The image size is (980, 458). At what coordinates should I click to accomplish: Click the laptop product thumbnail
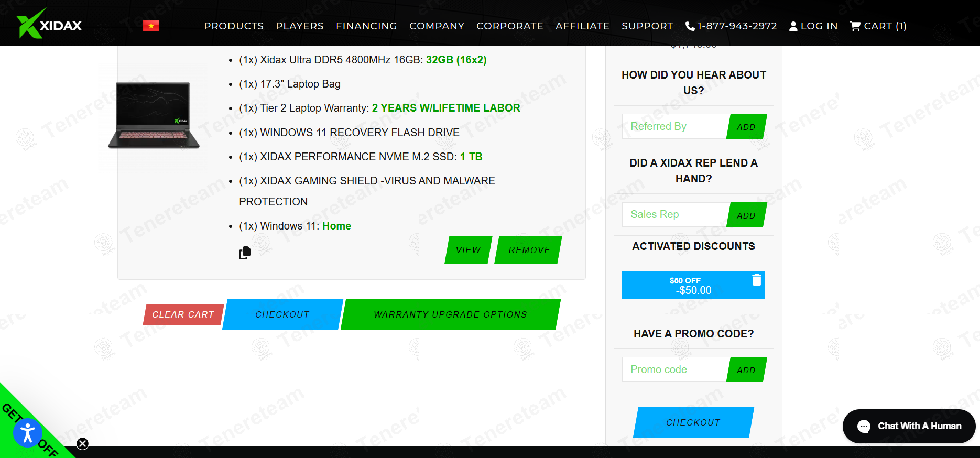click(x=154, y=116)
